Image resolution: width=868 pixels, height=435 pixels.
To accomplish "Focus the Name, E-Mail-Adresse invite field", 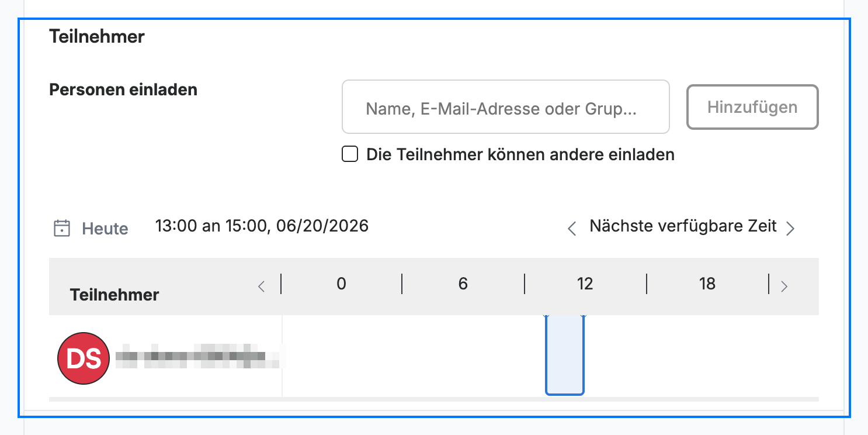I will 505,107.
